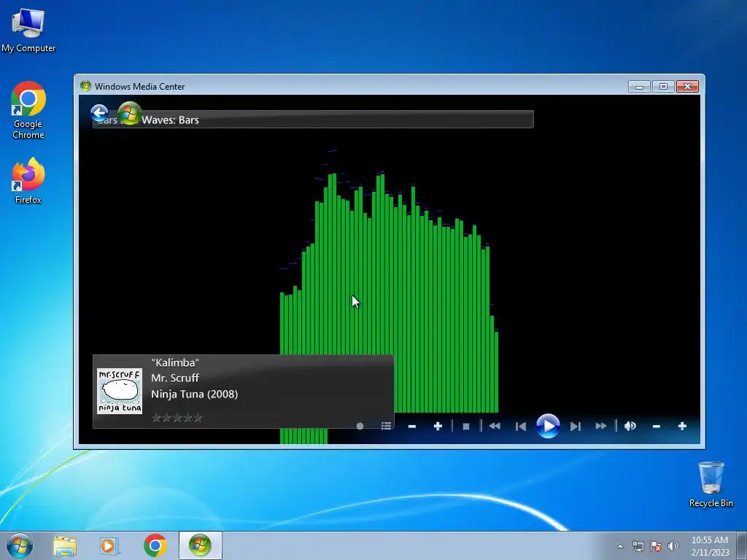Click channel down minus button

pyautogui.click(x=412, y=426)
